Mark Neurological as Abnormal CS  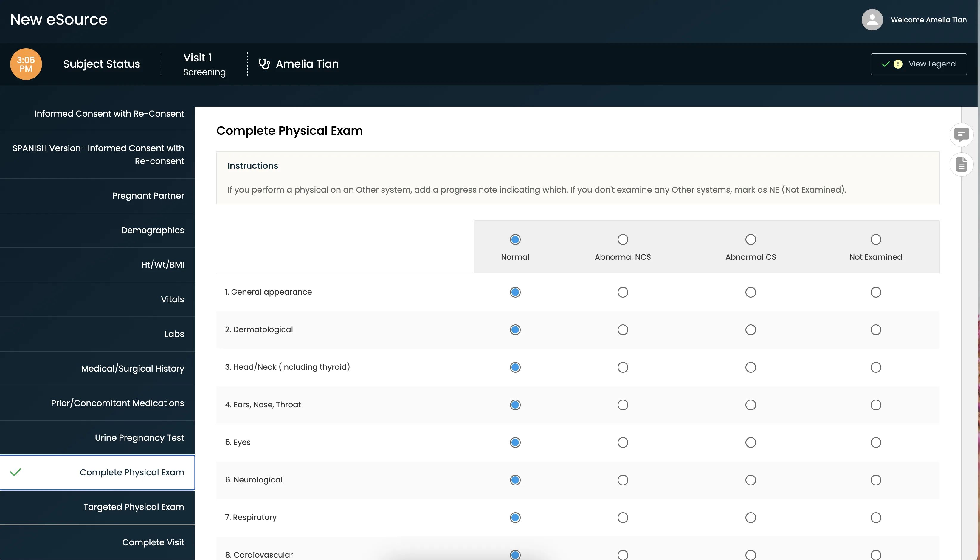coord(750,480)
